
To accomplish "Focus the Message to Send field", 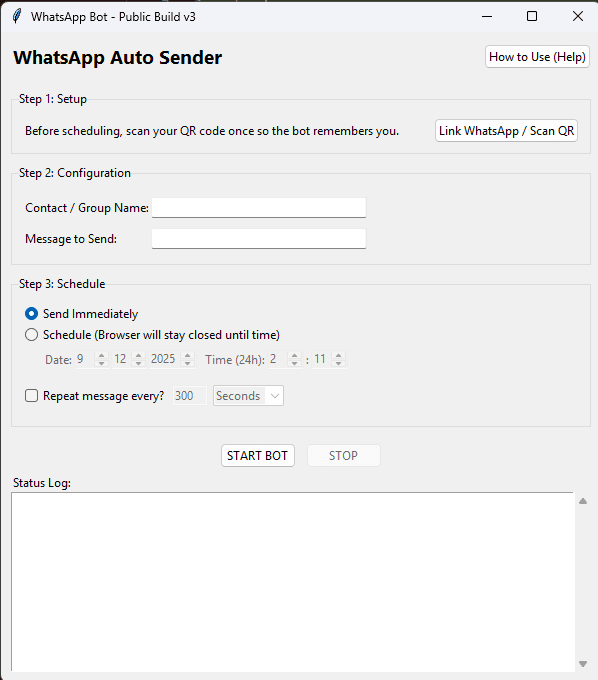I will (258, 239).
